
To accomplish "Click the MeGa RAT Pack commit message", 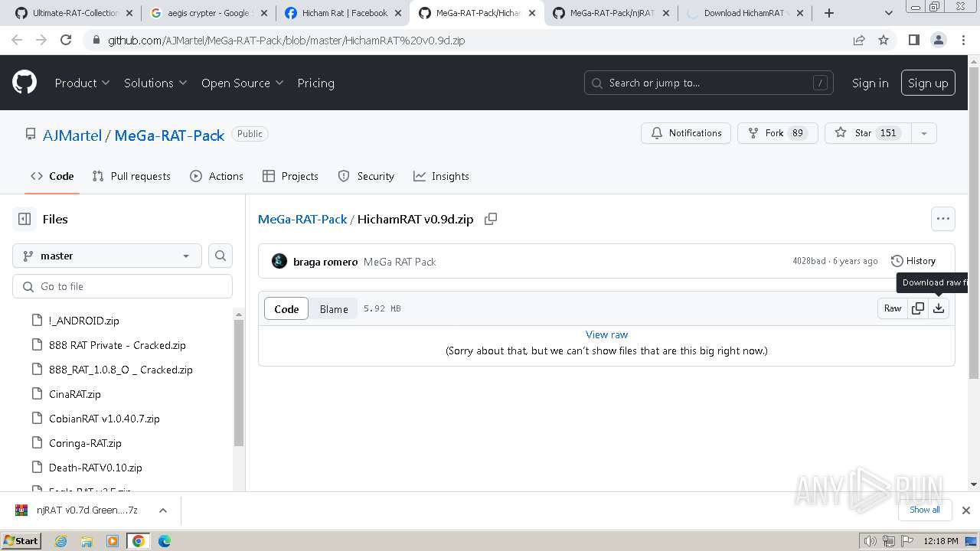I will click(x=400, y=262).
